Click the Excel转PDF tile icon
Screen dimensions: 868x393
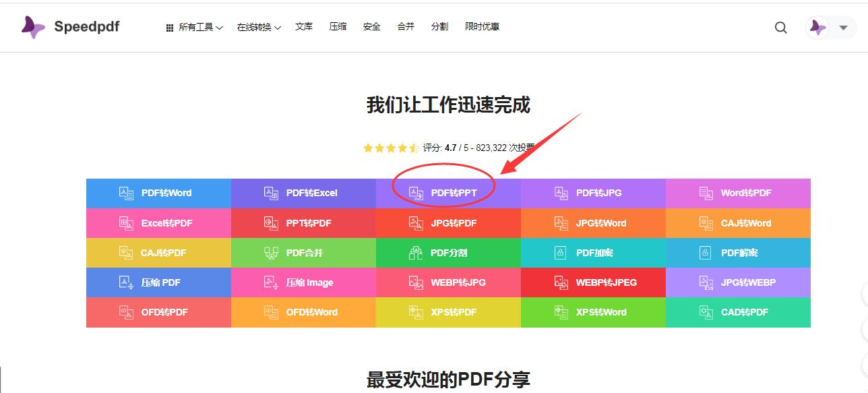(126, 222)
